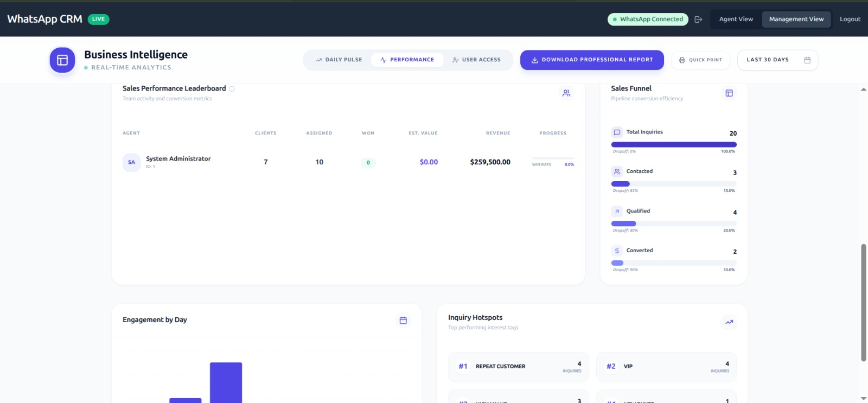This screenshot has width=868, height=403.
Task: Click the WhatsApp CRM title
Action: [44, 19]
